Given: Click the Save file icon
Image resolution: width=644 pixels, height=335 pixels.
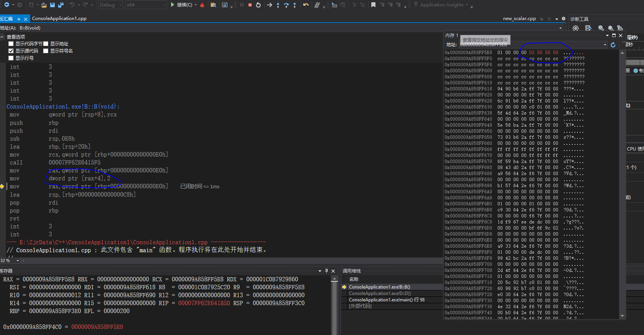Looking at the screenshot, I should tap(53, 5).
